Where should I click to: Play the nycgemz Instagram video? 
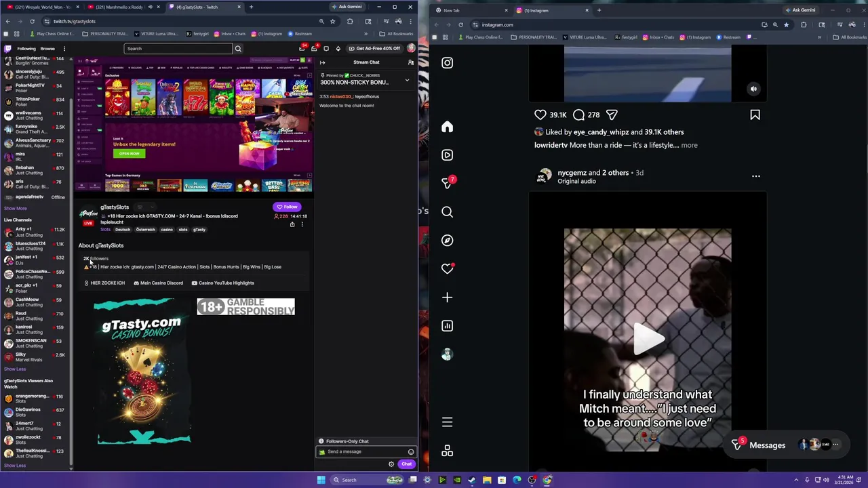[648, 338]
